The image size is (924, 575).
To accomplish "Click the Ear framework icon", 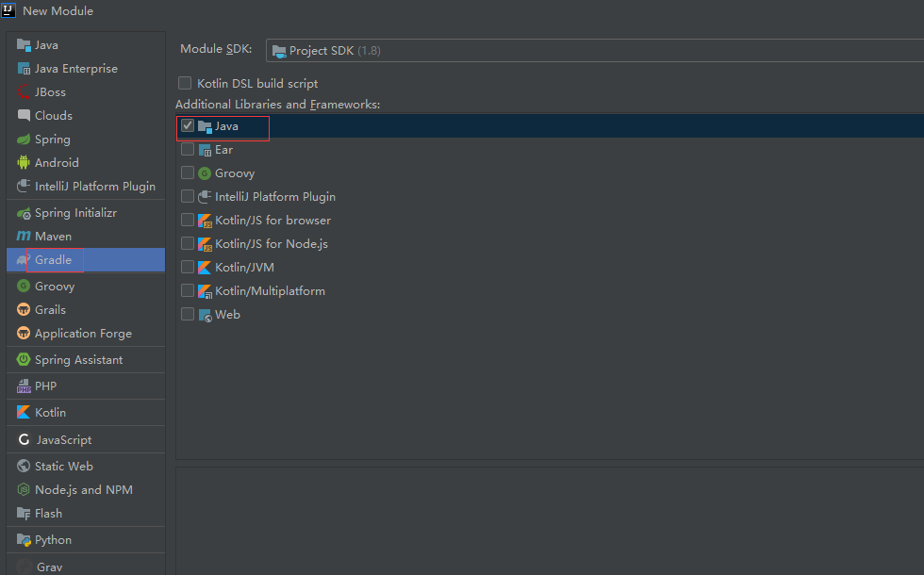I will click(205, 150).
